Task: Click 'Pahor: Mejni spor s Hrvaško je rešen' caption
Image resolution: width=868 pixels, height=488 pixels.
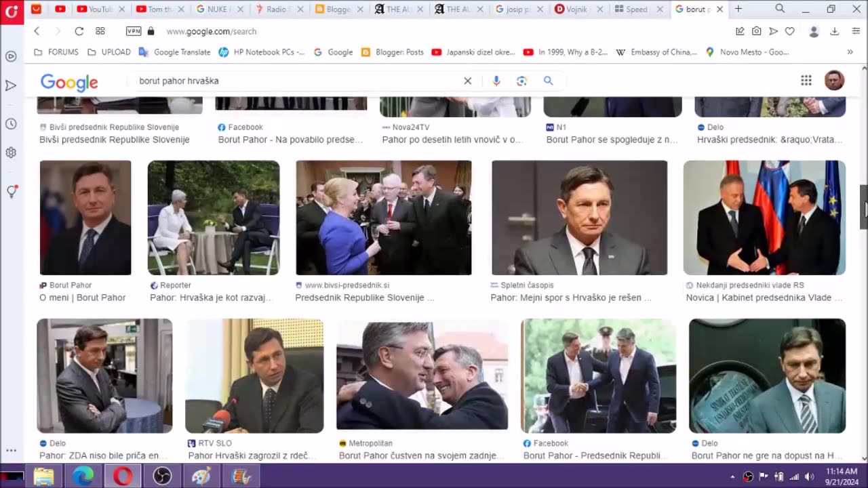Action: (571, 298)
